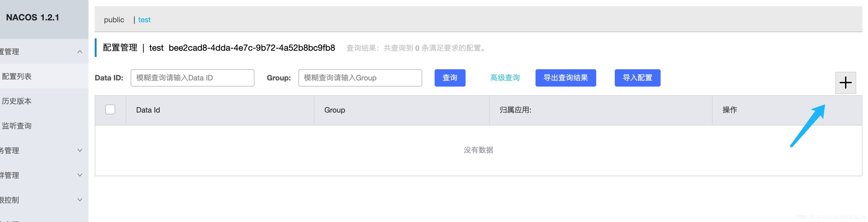Go to 监听查询 in the sidebar

click(17, 126)
